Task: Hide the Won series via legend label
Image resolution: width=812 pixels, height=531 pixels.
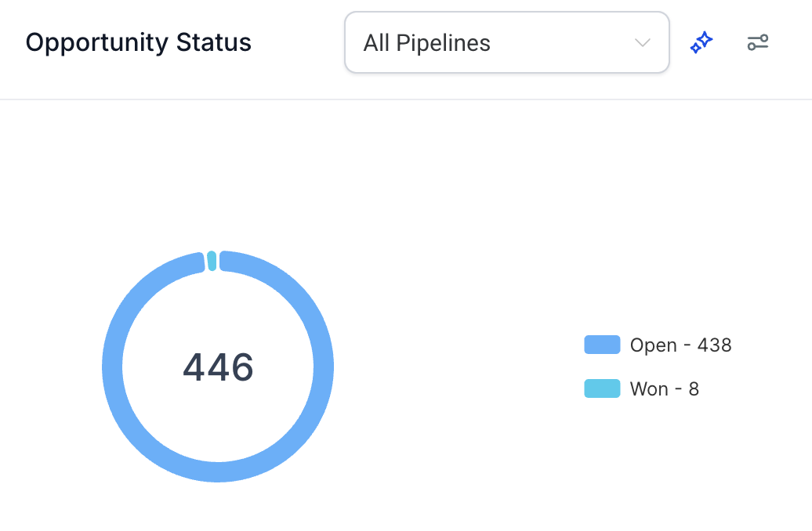Action: [x=665, y=388]
